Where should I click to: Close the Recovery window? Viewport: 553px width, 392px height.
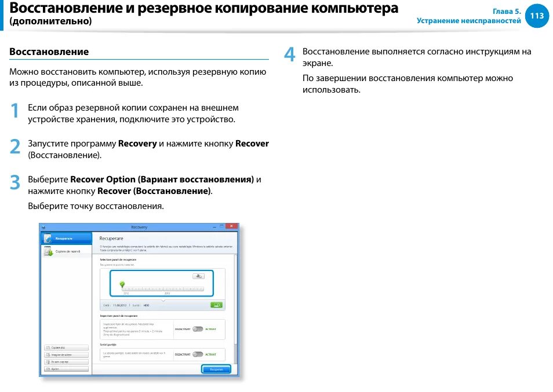(231, 226)
